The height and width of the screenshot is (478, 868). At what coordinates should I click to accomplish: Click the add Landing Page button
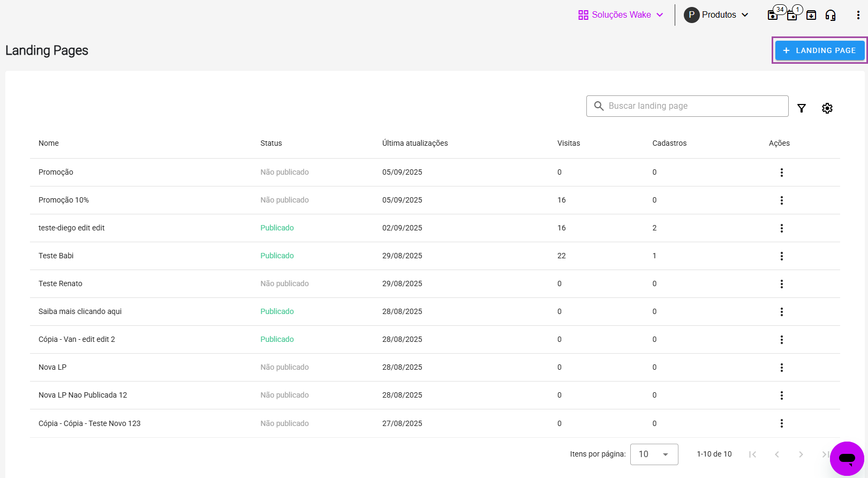(x=819, y=50)
